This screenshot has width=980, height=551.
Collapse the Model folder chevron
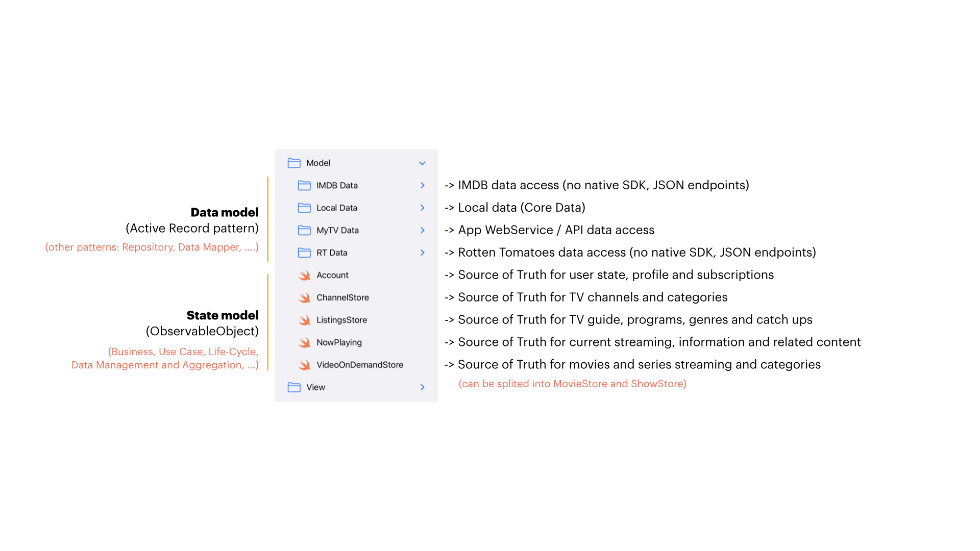(x=422, y=163)
